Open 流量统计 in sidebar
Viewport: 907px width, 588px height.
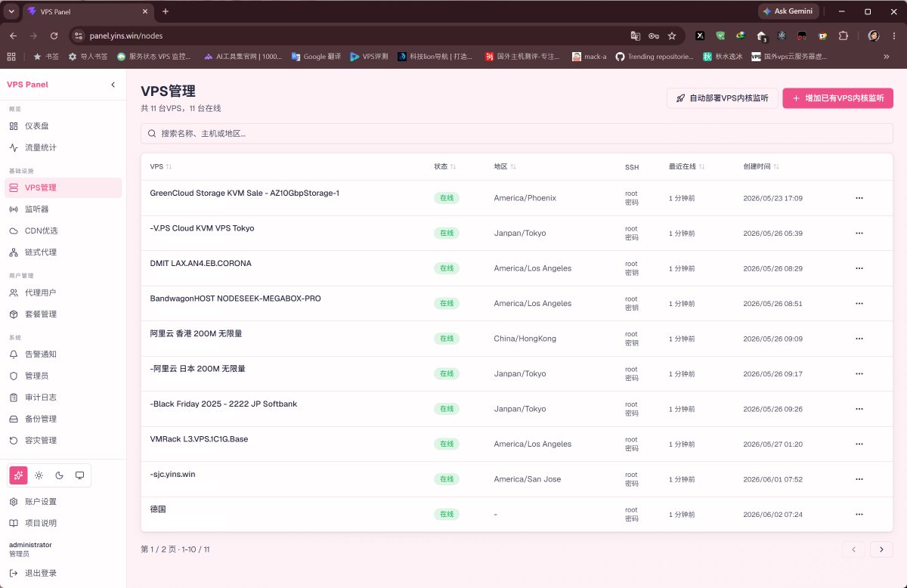63,147
